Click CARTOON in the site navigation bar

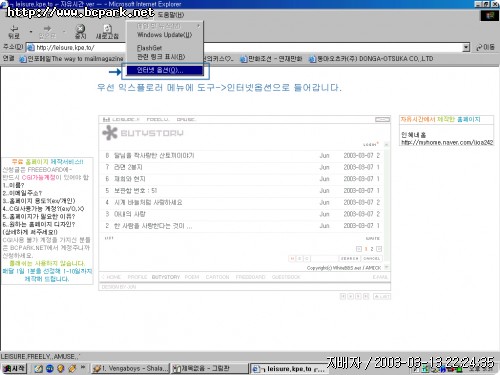coord(217,277)
